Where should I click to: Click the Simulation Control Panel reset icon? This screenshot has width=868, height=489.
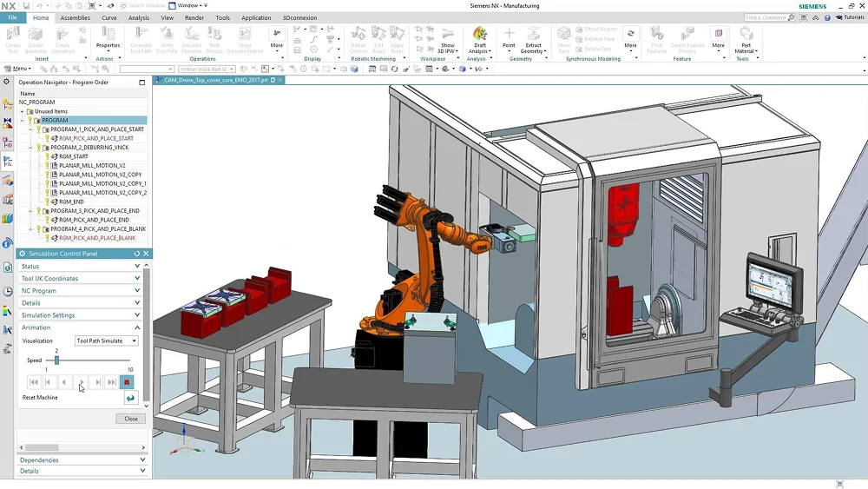coord(136,254)
